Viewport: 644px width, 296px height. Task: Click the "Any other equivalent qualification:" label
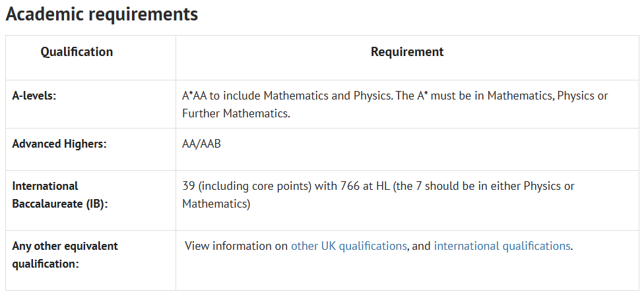pos(65,254)
